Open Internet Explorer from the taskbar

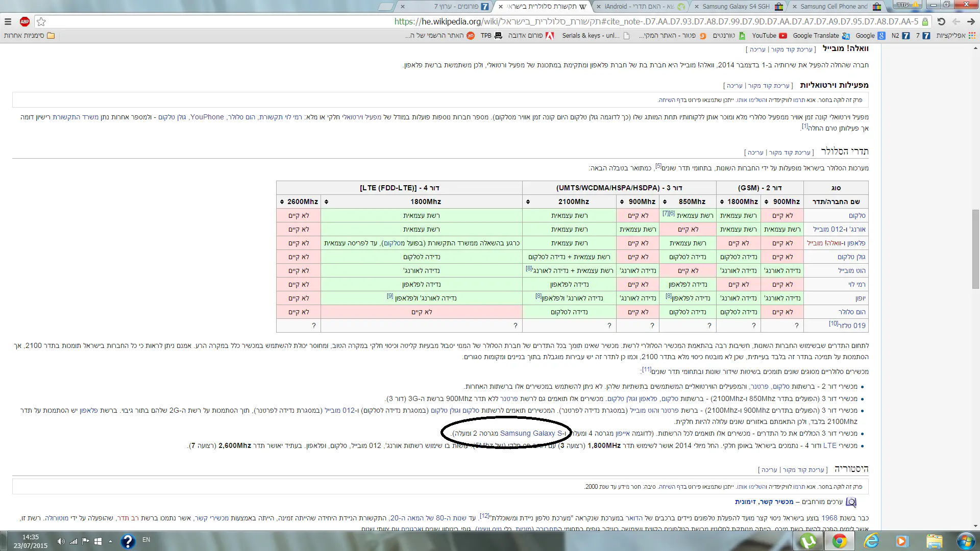tap(871, 541)
